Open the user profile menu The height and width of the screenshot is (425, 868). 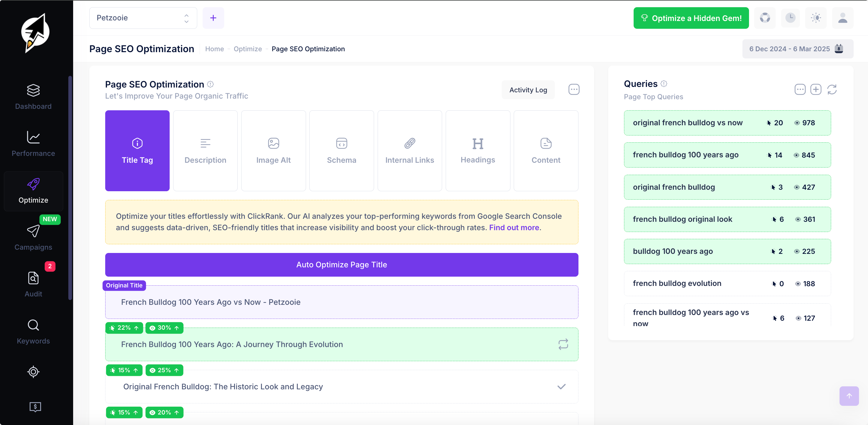843,18
